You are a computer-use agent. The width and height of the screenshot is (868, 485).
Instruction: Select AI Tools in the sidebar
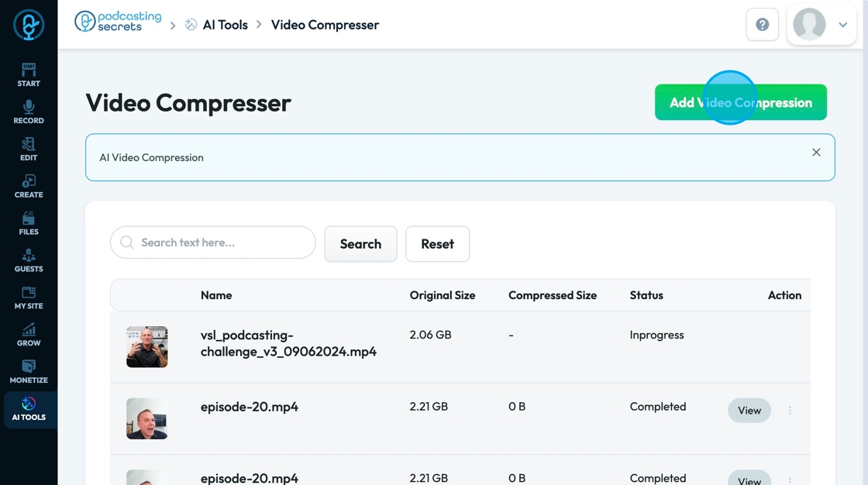(29, 410)
